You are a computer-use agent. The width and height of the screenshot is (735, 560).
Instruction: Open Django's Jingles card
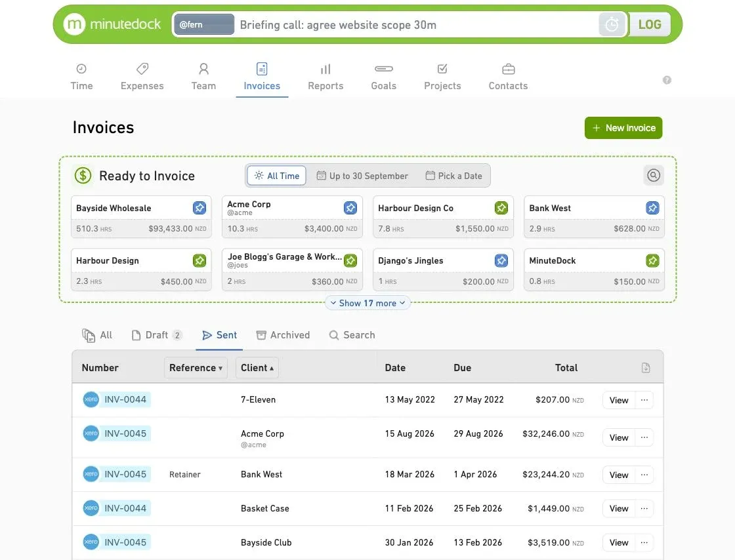[x=443, y=270]
